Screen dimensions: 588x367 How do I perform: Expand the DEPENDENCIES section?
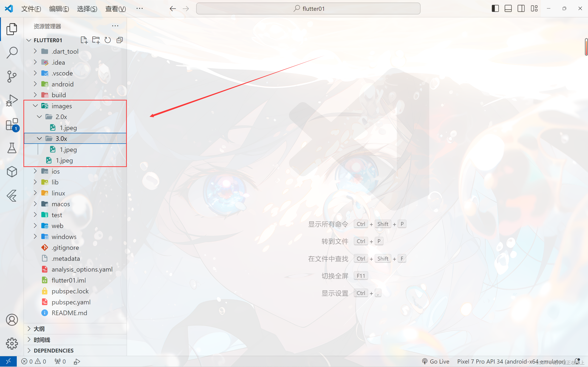click(x=29, y=350)
